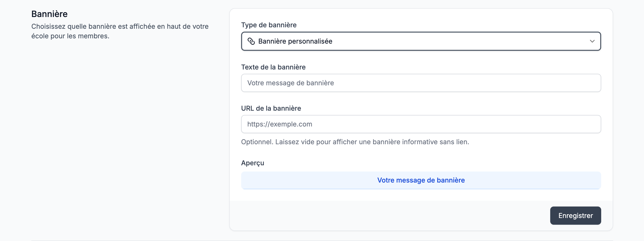644x241 pixels.
Task: Click the Aperçu preview label
Action: click(x=252, y=163)
